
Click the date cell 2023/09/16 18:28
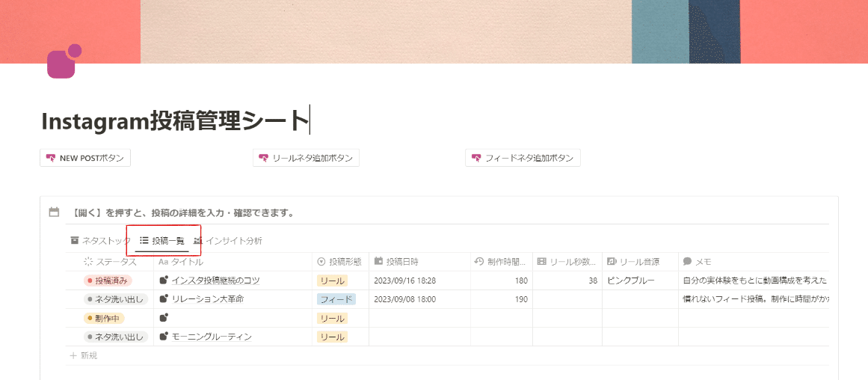419,281
